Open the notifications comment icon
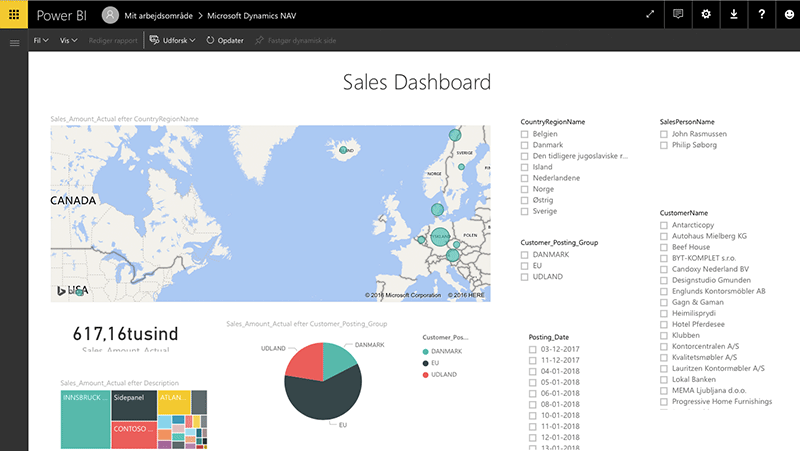 coord(678,14)
